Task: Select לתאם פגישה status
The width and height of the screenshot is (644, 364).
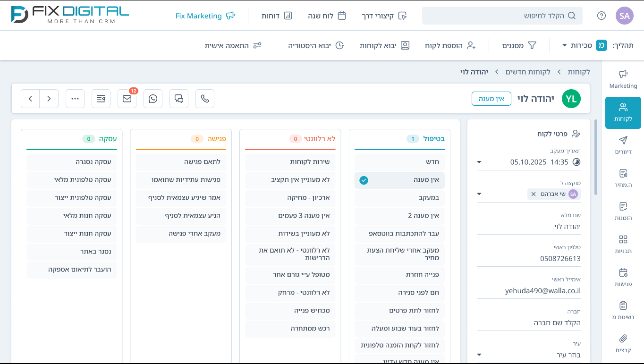Action: point(181,162)
